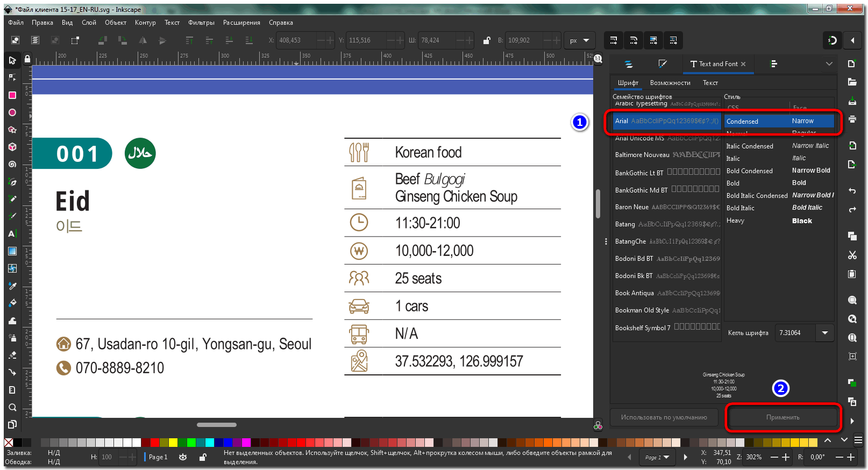Click the Применить button
Image resolution: width=868 pixels, height=470 pixels.
782,417
